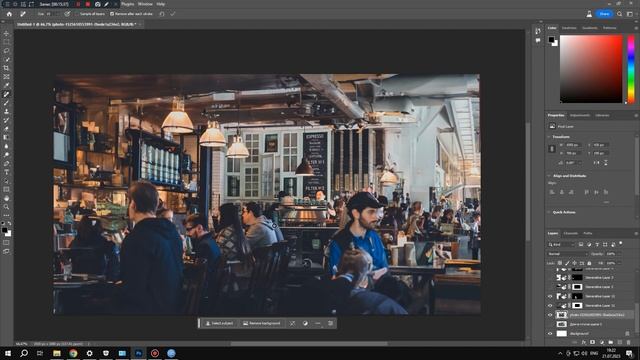Click the delete layer trash icon
This screenshot has height=360, width=640.
(628, 342)
